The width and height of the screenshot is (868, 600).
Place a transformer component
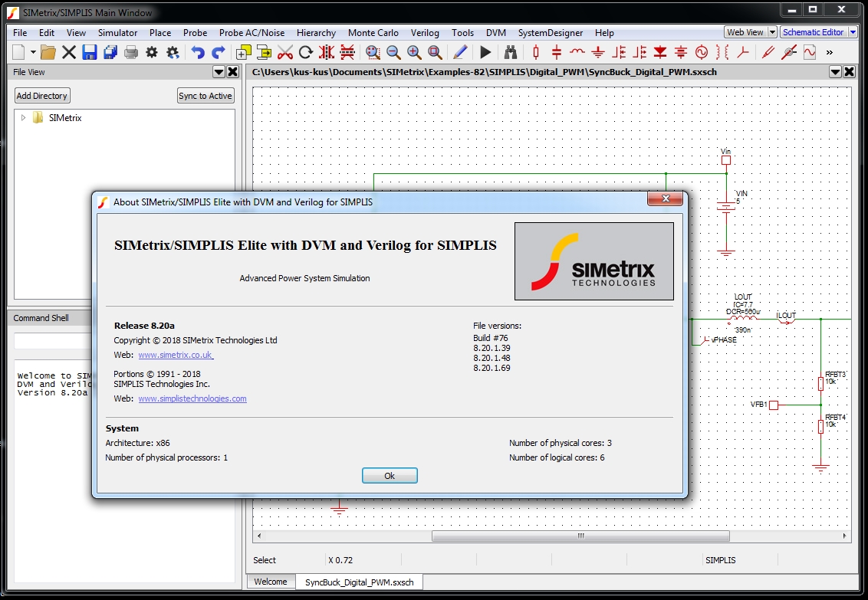[x=722, y=53]
